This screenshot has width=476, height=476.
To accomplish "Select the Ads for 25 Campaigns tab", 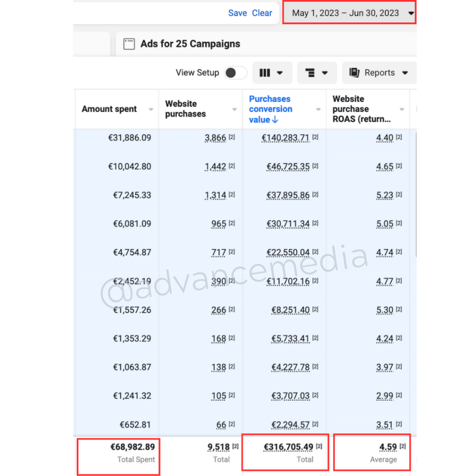I will click(x=190, y=44).
